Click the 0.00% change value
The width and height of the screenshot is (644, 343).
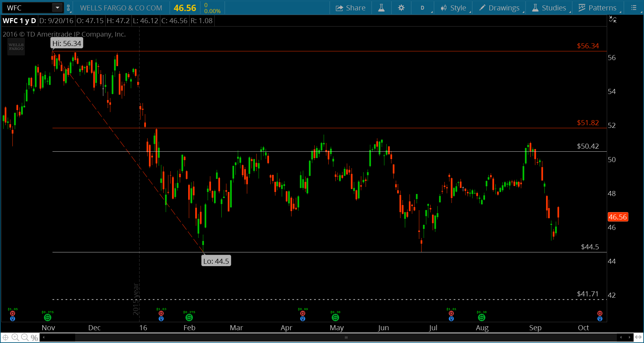pos(212,11)
